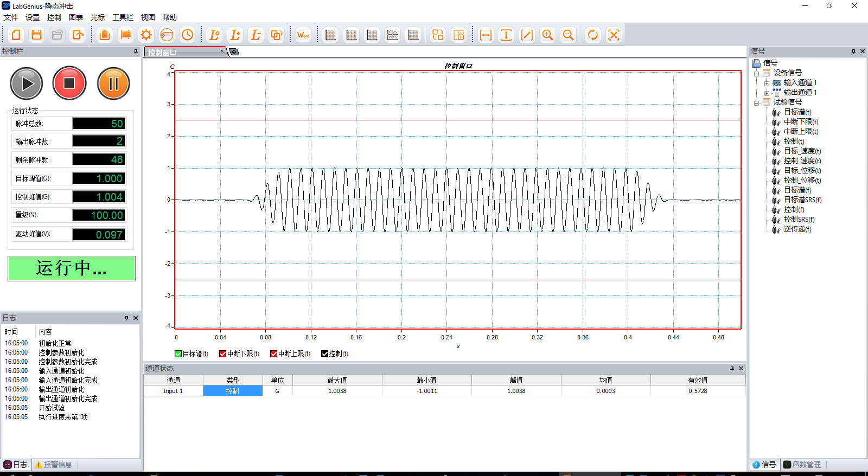Toggle 中断上限(t) legend checkbox
The height and width of the screenshot is (476, 868).
click(273, 353)
